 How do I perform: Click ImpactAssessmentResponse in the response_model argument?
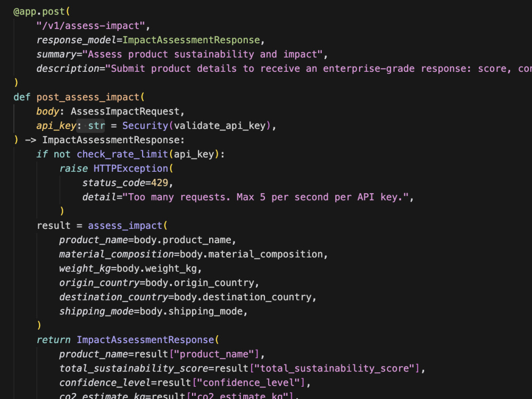pyautogui.click(x=191, y=40)
